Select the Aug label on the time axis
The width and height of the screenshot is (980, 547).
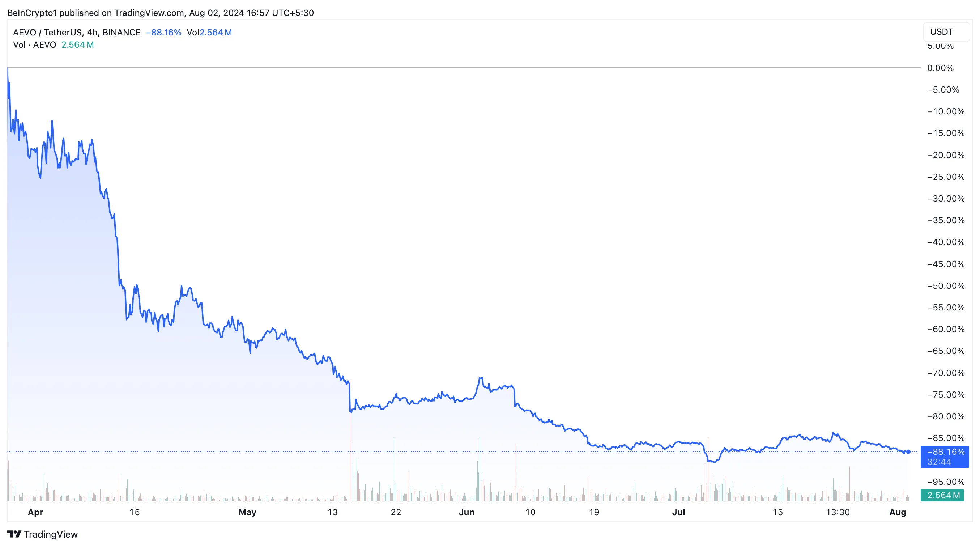coord(898,512)
